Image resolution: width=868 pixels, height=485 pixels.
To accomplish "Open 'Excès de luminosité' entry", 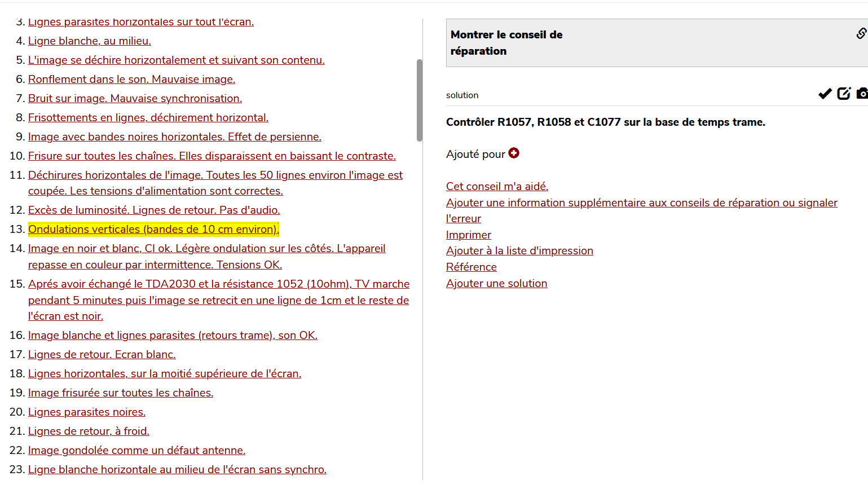I will point(154,210).
